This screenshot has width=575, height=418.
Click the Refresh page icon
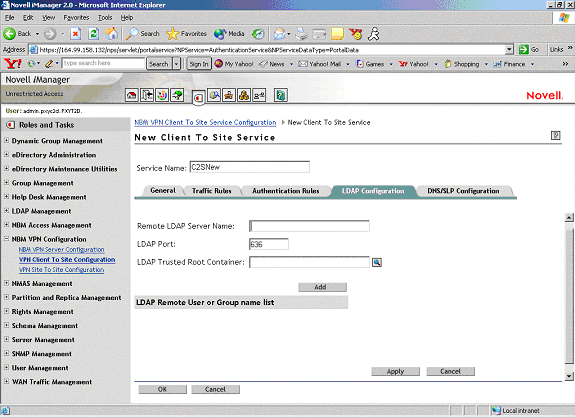(x=94, y=34)
